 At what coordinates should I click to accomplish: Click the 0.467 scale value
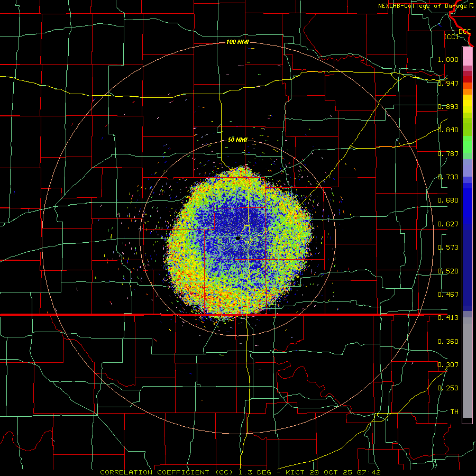point(448,295)
